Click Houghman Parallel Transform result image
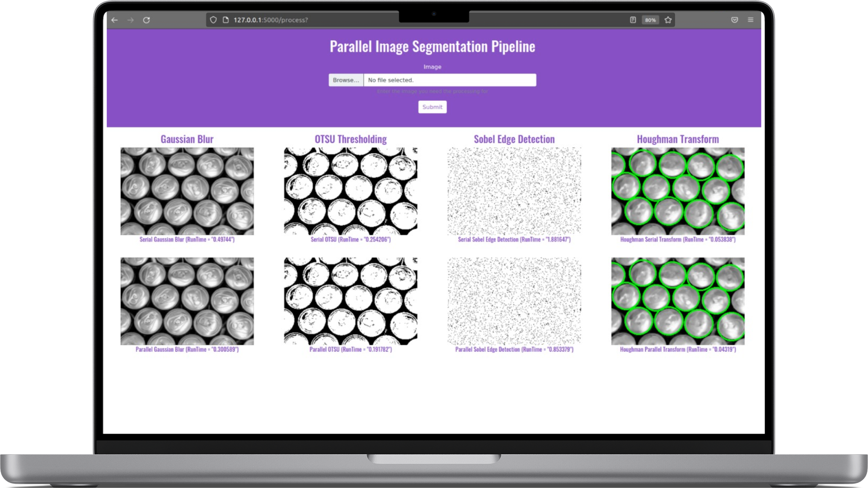Screen dimensions: 868x488 678,301
